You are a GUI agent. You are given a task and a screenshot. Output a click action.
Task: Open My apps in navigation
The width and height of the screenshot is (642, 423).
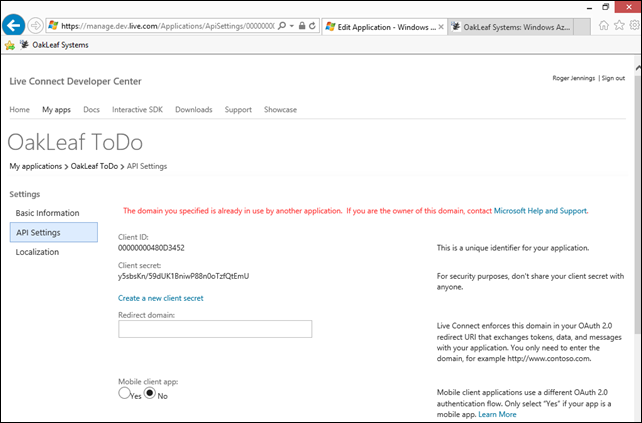coord(57,110)
